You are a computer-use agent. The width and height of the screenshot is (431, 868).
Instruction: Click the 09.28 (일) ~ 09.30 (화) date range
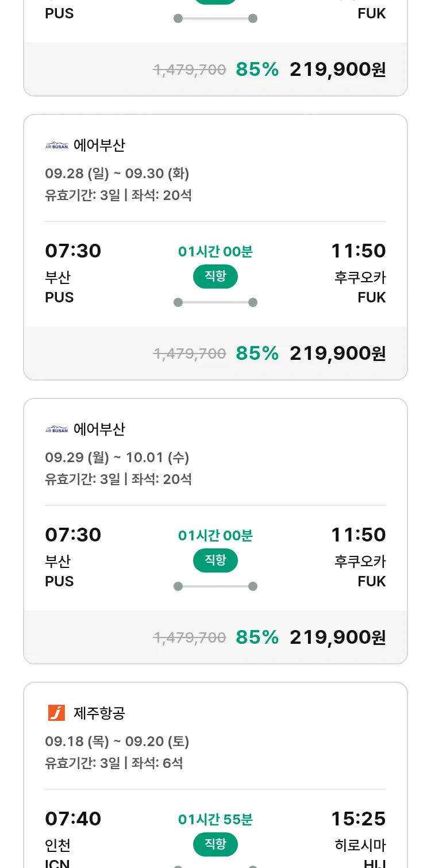[x=117, y=174]
